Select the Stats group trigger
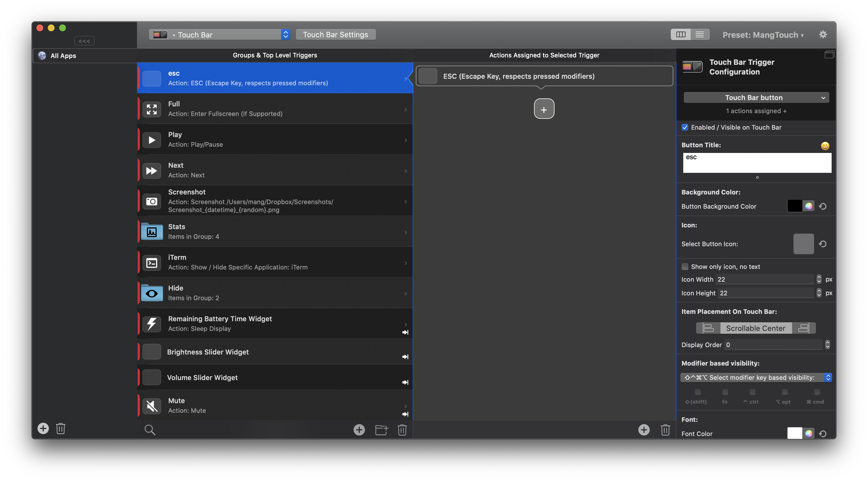Image resolution: width=868 pixels, height=481 pixels. pos(275,232)
